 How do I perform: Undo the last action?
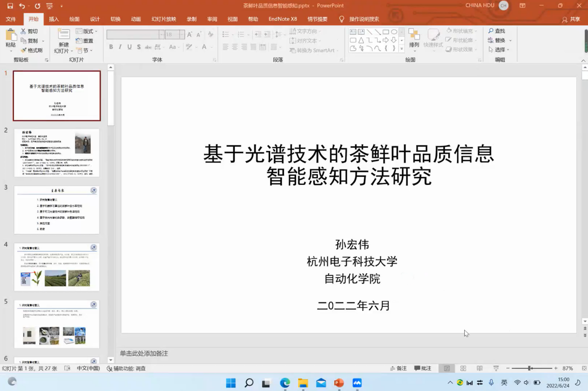22,6
